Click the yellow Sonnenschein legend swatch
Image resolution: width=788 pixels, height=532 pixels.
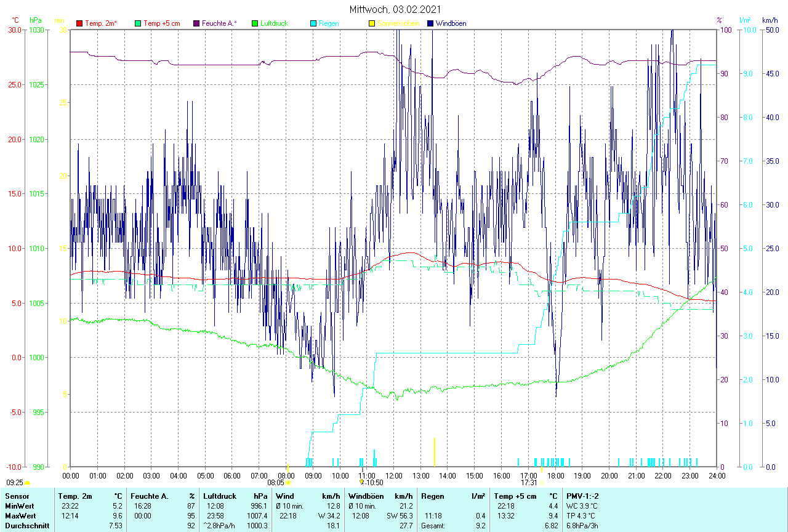pyautogui.click(x=372, y=23)
